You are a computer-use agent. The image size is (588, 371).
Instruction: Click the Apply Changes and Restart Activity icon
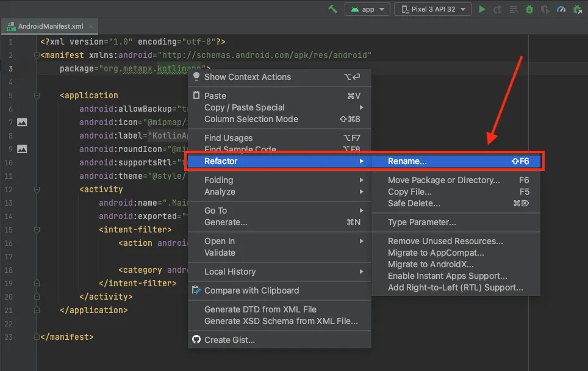498,9
